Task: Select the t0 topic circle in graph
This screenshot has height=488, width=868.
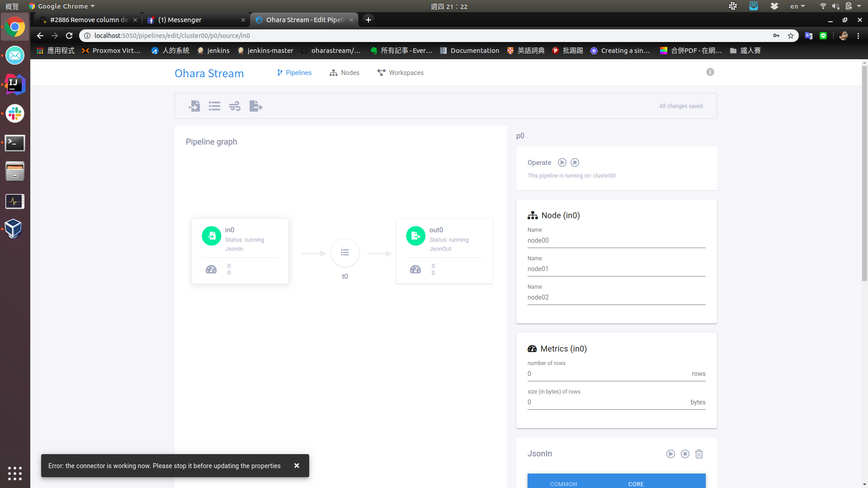Action: pos(345,253)
